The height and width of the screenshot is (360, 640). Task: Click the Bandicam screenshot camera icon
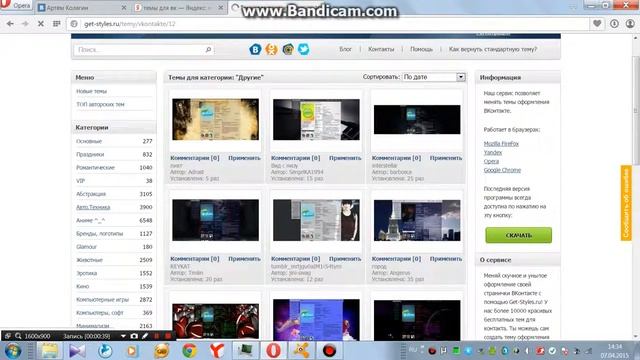(x=134, y=336)
